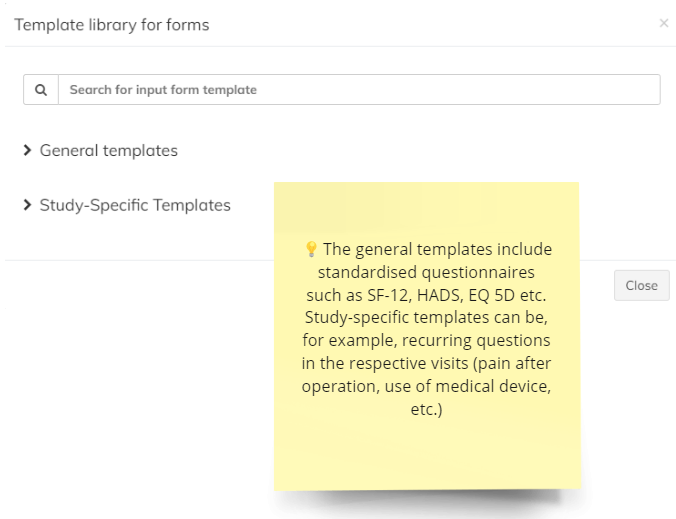This screenshot has height=519, width=676.
Task: Expand the Study-Specific Templates chevron arrow
Action: 28,206
